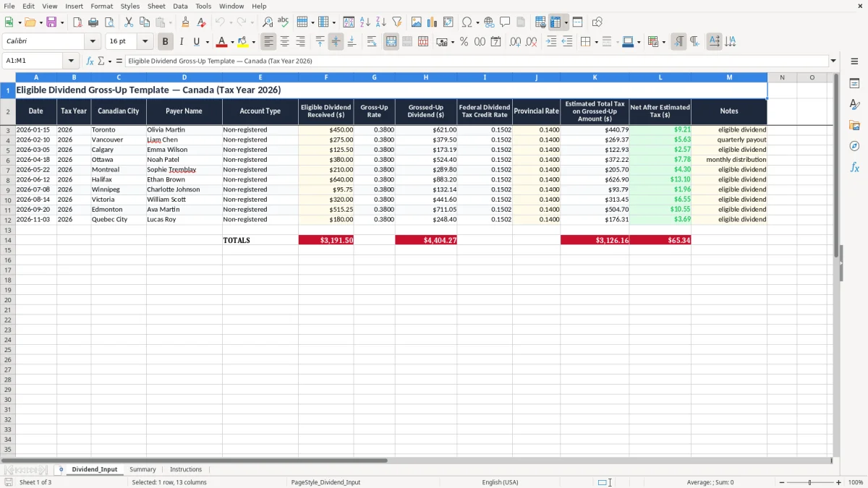Sort column descending

[x=381, y=22]
